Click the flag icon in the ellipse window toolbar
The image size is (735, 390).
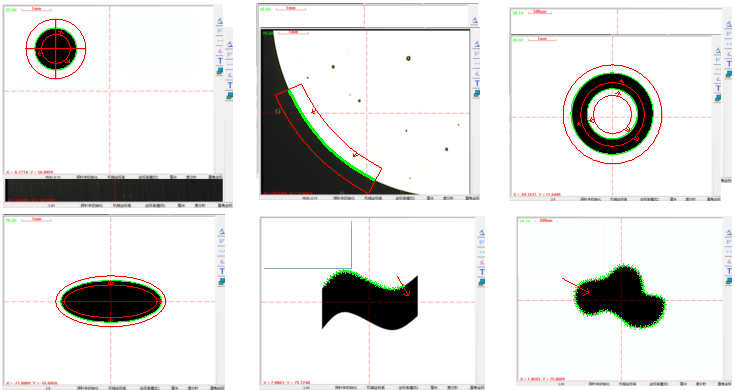tap(221, 241)
